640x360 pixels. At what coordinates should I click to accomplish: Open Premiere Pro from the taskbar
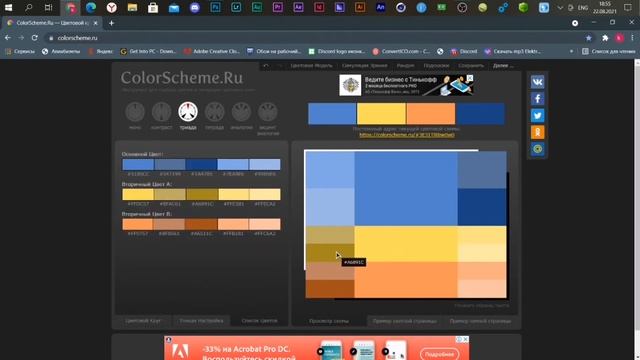pos(278,7)
